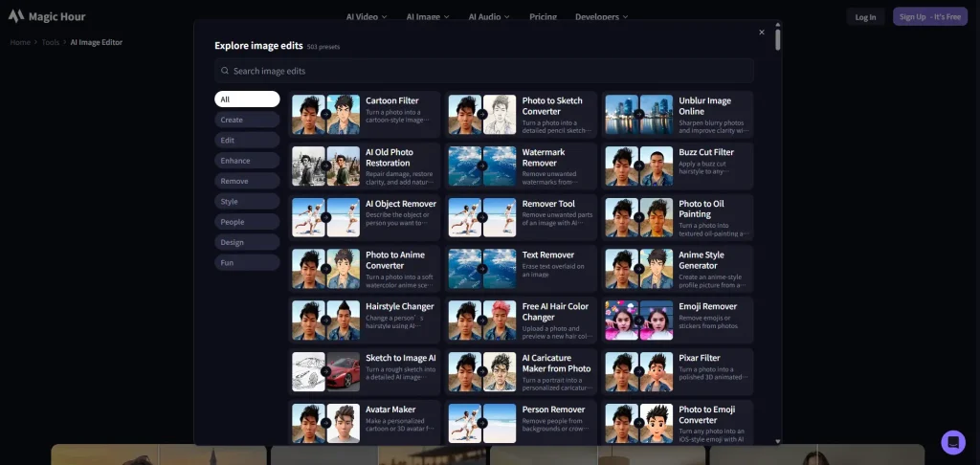The height and width of the screenshot is (465, 980).
Task: Click AI Caricature Maker thumbnail
Action: pyautogui.click(x=482, y=371)
